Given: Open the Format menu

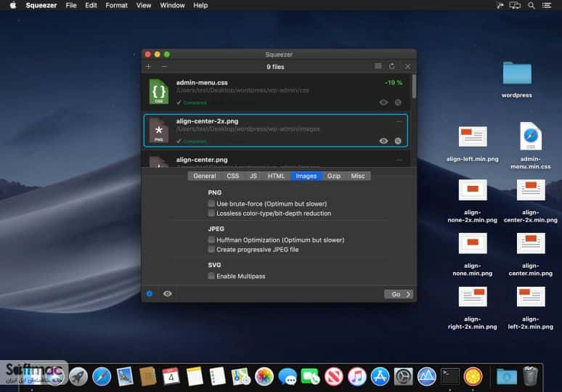Looking at the screenshot, I should coord(116,5).
